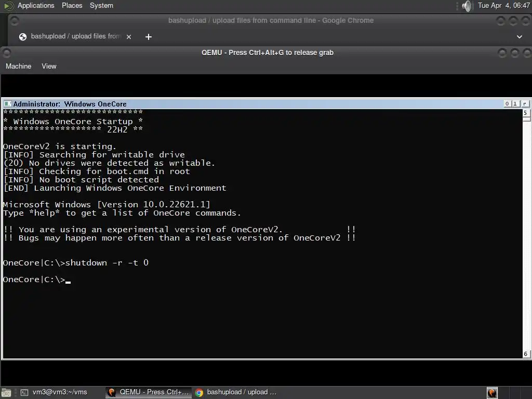Open the Places menu
Screen dimensions: 532x399
pos(72,5)
